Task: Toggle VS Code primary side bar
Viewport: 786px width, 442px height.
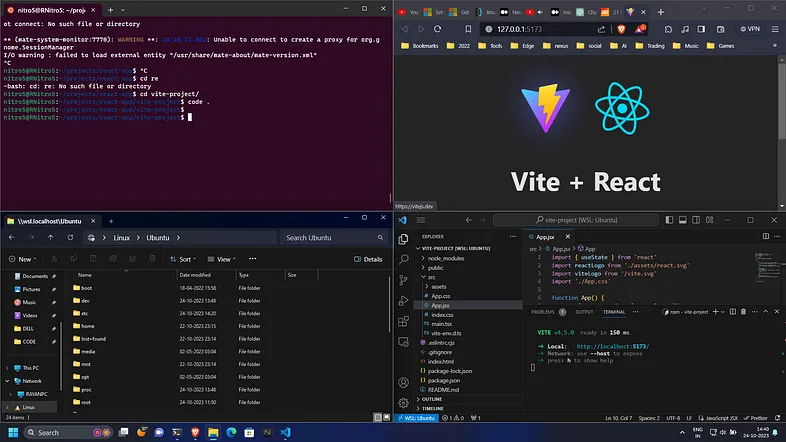Action: click(669, 220)
